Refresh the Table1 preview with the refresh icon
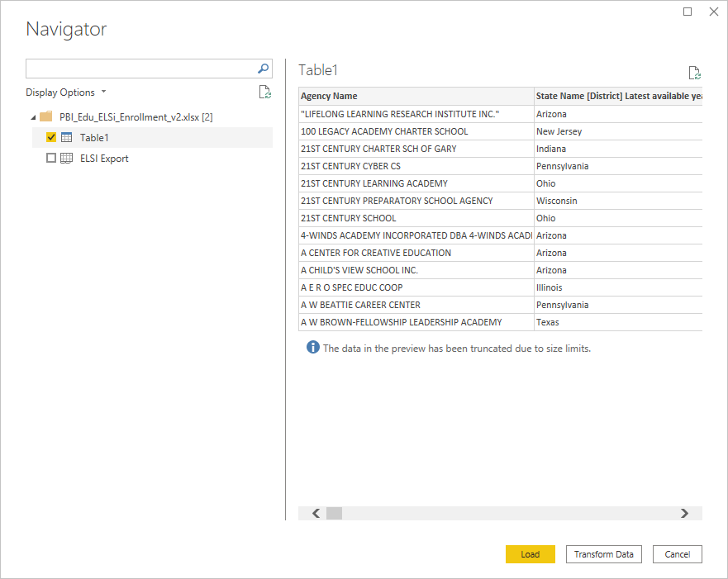 point(694,72)
